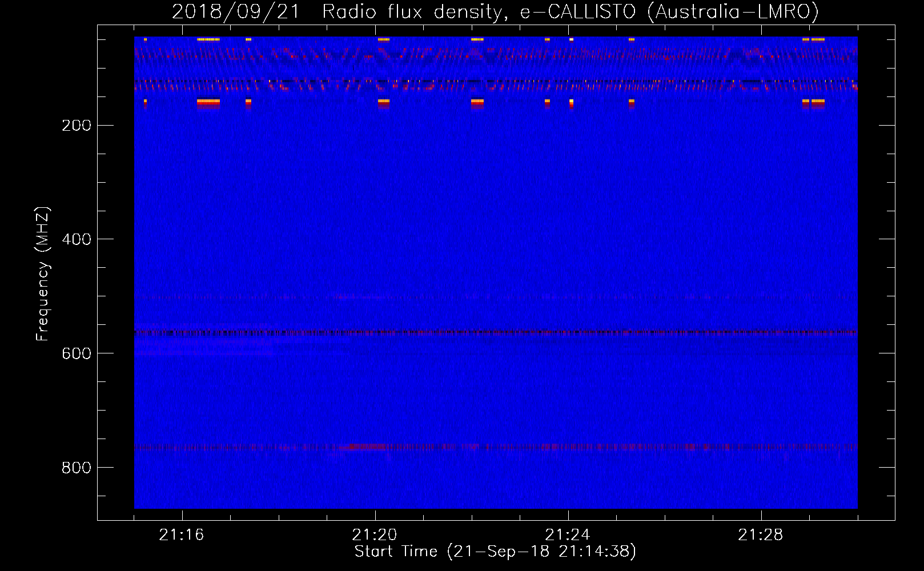Click the yellow burst near 21:20 above 200 MHz
Screen dimensions: 924x571
[383, 102]
